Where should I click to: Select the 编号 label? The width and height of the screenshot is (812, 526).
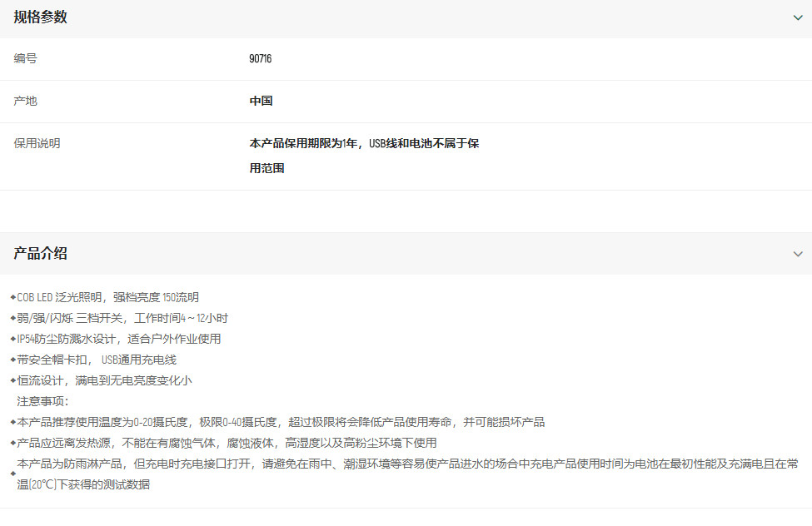pyautogui.click(x=25, y=59)
